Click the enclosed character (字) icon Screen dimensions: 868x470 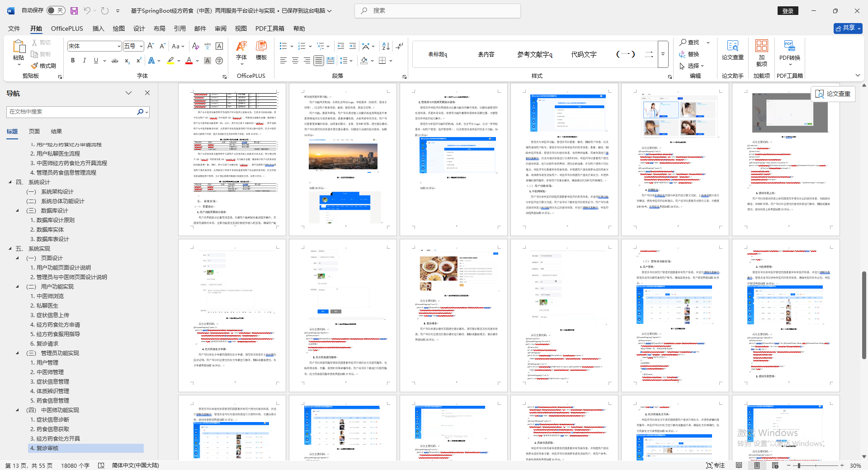219,61
